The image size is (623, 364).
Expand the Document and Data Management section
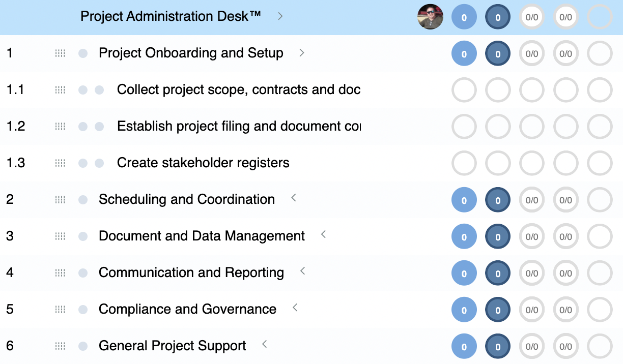[323, 235]
